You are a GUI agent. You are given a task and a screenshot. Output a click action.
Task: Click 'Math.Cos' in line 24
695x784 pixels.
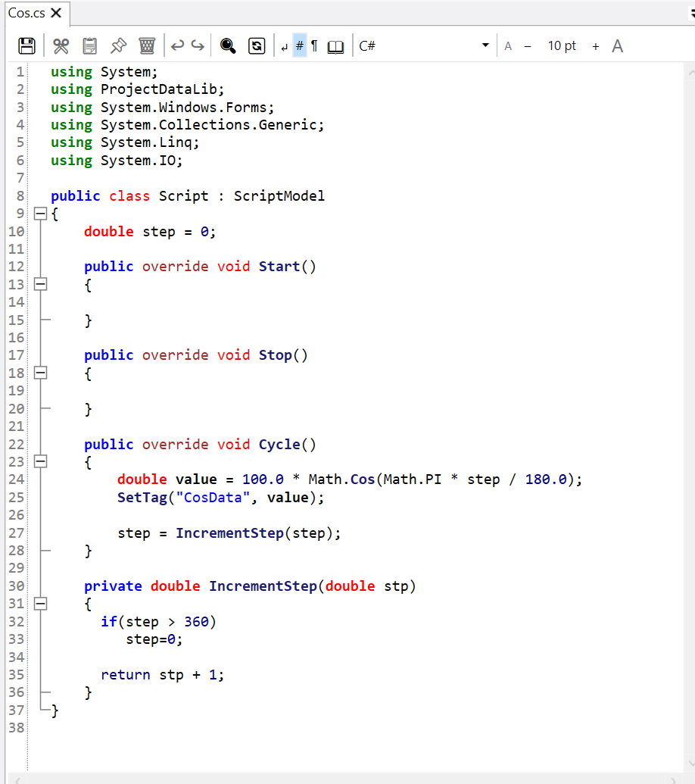pos(341,479)
